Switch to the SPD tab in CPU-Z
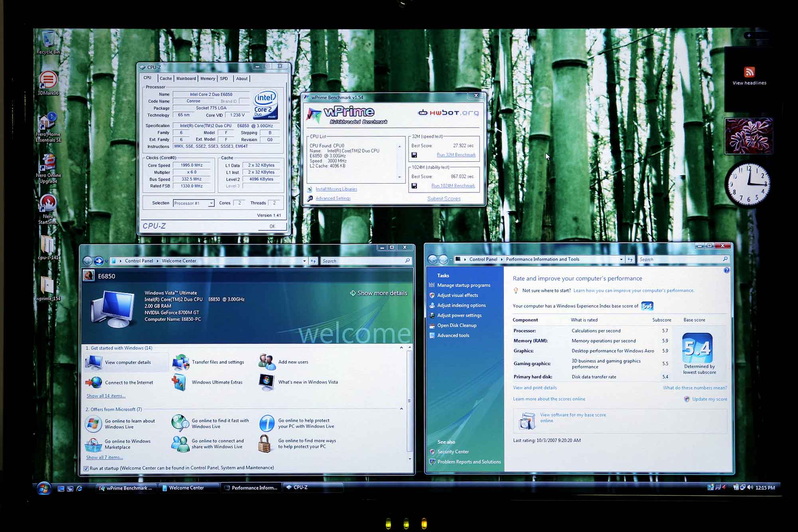This screenshot has height=532, width=798. tap(224, 79)
